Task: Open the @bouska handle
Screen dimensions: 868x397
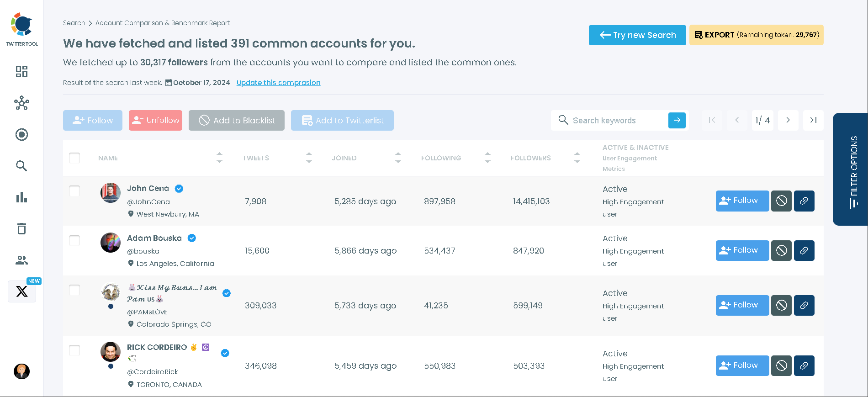Action: click(143, 251)
